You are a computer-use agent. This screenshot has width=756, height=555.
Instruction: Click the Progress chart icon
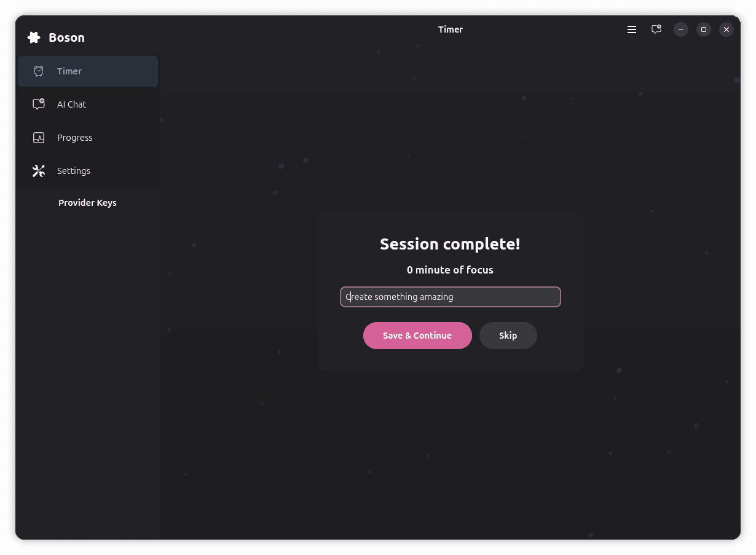coord(39,138)
